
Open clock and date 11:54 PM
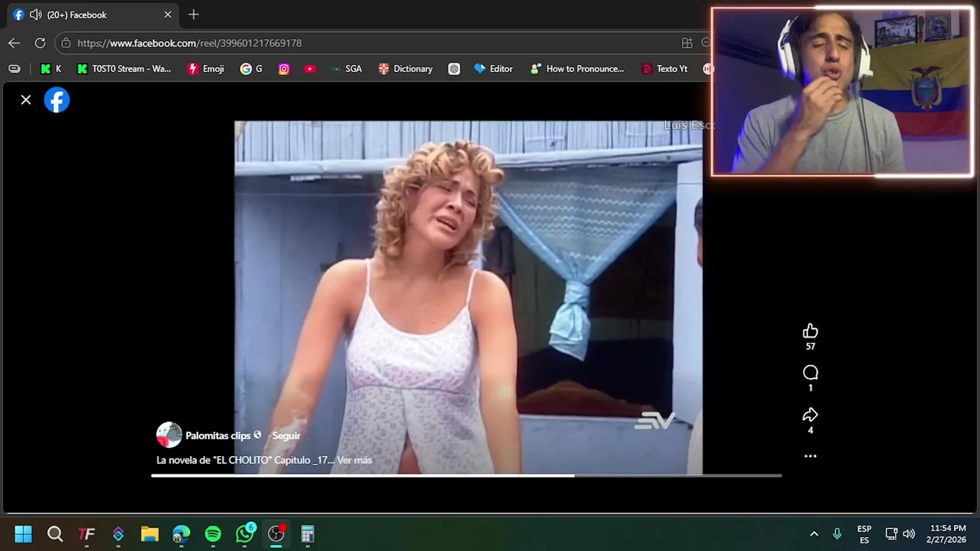click(x=947, y=533)
